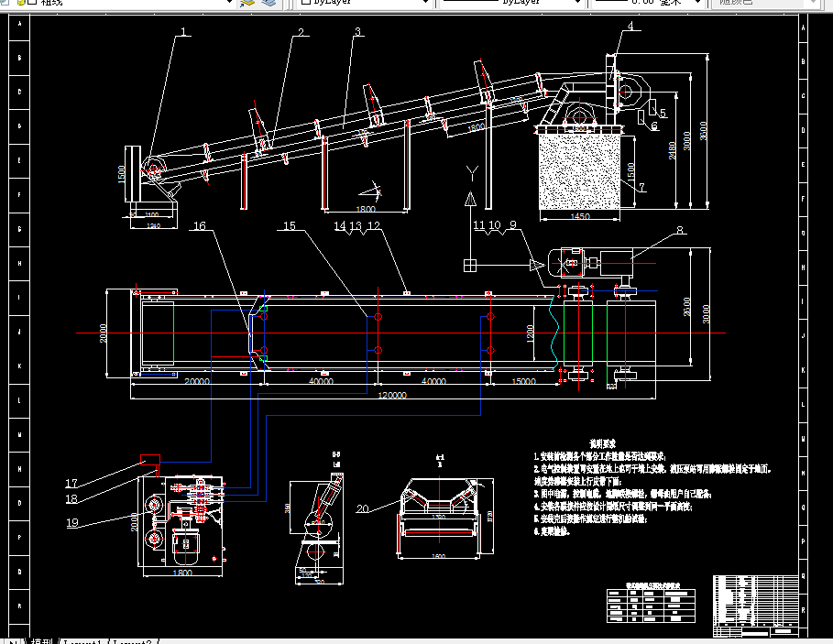833x644 pixels.
Task: Click the Layer Previous toolbar icon
Action: point(247,3)
